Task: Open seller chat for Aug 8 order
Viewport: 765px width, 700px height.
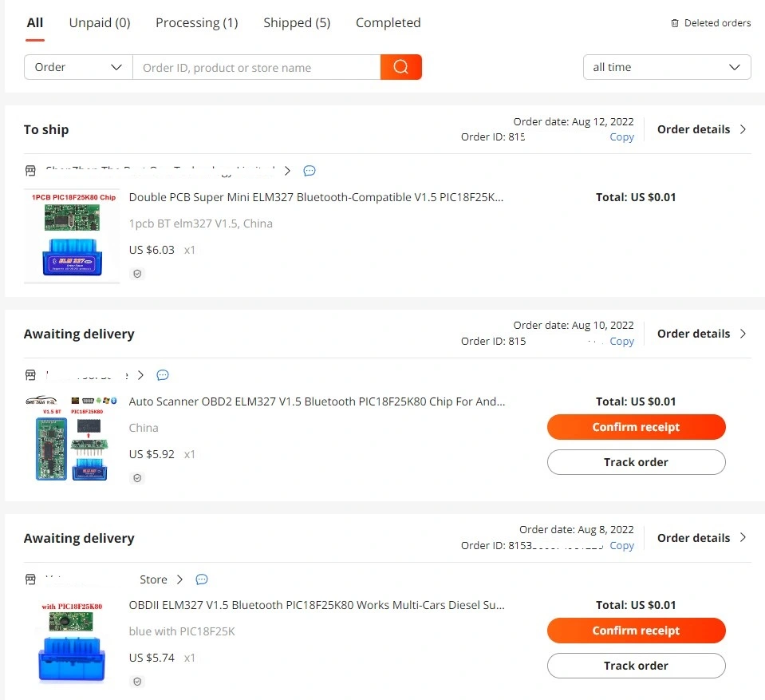Action: point(202,579)
